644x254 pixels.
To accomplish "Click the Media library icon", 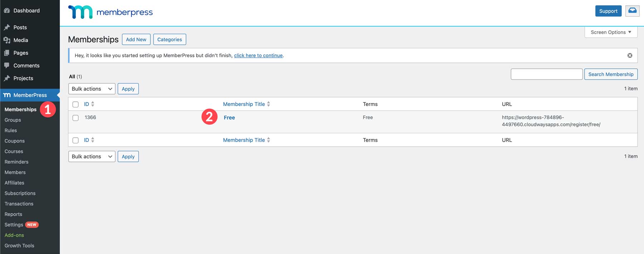I will tap(7, 40).
